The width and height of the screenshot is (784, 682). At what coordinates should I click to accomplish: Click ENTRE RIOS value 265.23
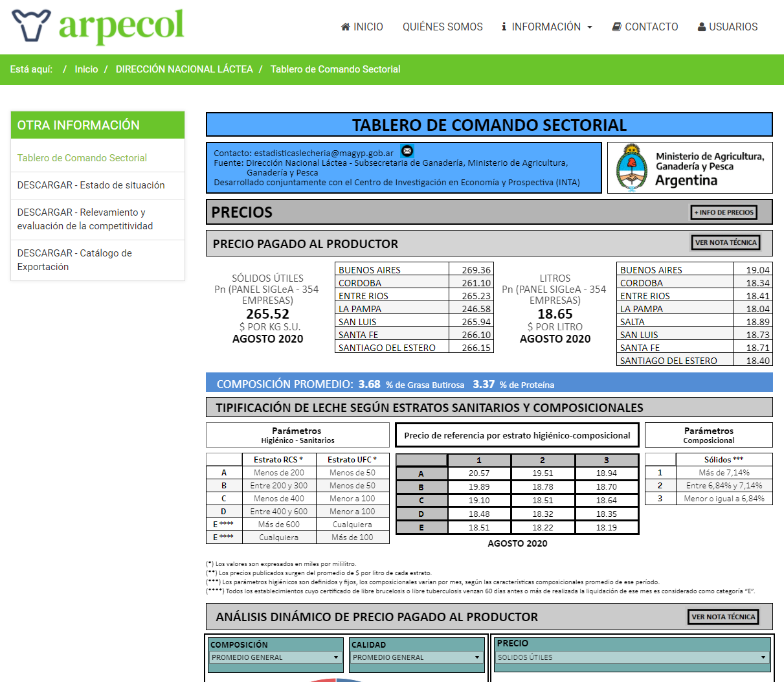pos(476,296)
